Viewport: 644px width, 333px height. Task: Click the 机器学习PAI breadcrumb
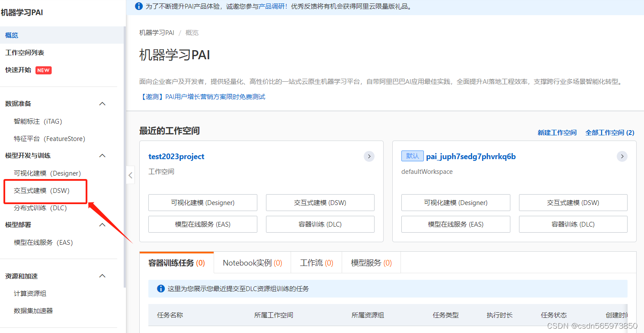click(x=157, y=33)
